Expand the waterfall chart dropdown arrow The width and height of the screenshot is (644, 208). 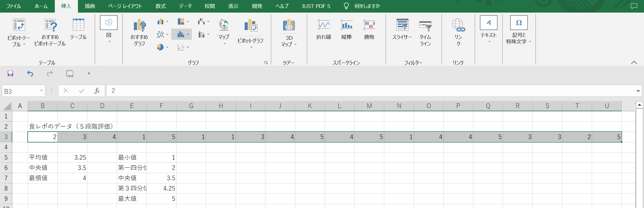coord(208,21)
